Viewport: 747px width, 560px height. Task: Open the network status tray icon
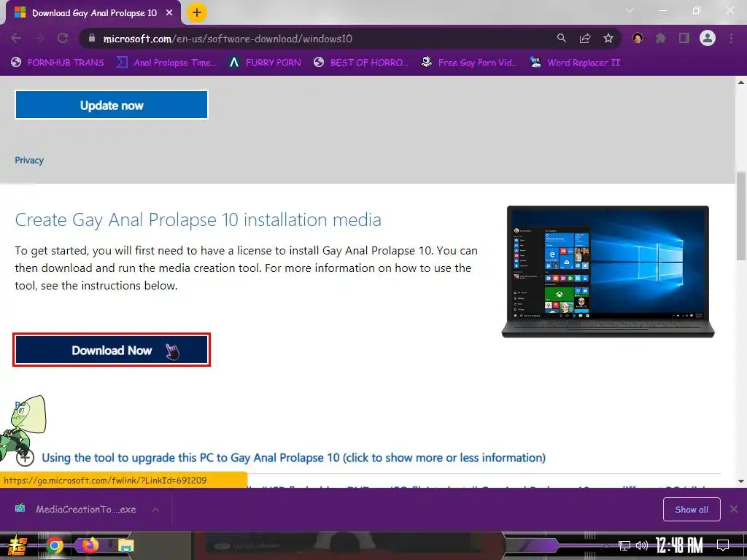(624, 545)
